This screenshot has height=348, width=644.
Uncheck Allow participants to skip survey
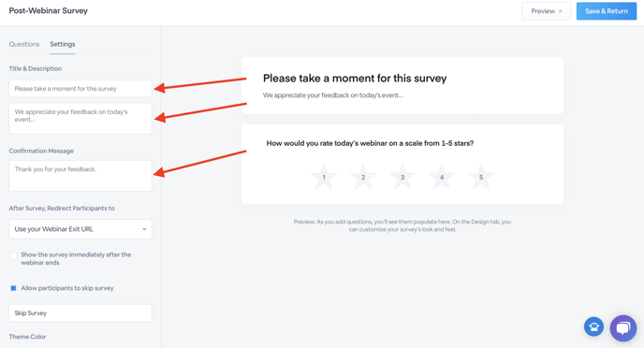point(13,288)
